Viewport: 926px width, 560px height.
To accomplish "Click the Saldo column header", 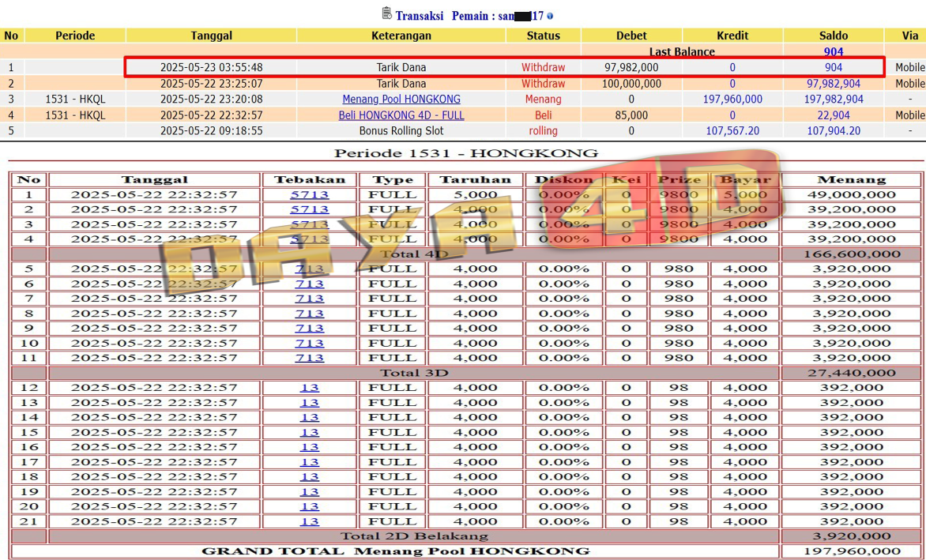I will pos(834,36).
